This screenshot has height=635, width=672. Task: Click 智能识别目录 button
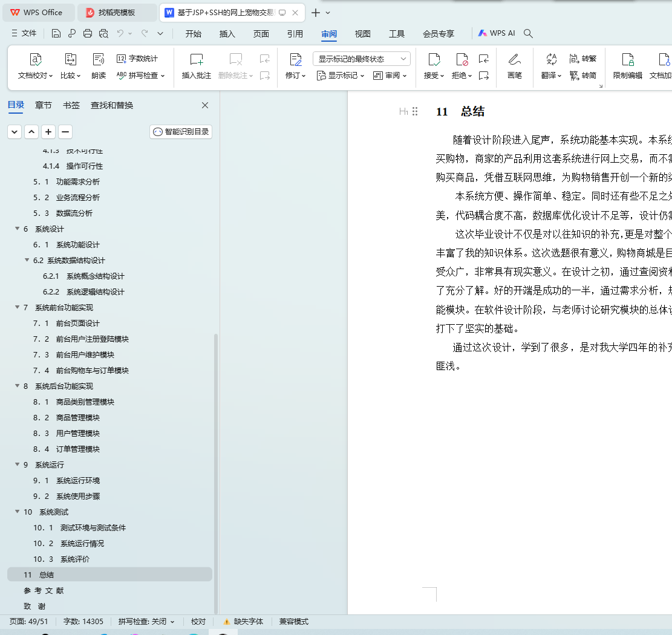coord(181,132)
